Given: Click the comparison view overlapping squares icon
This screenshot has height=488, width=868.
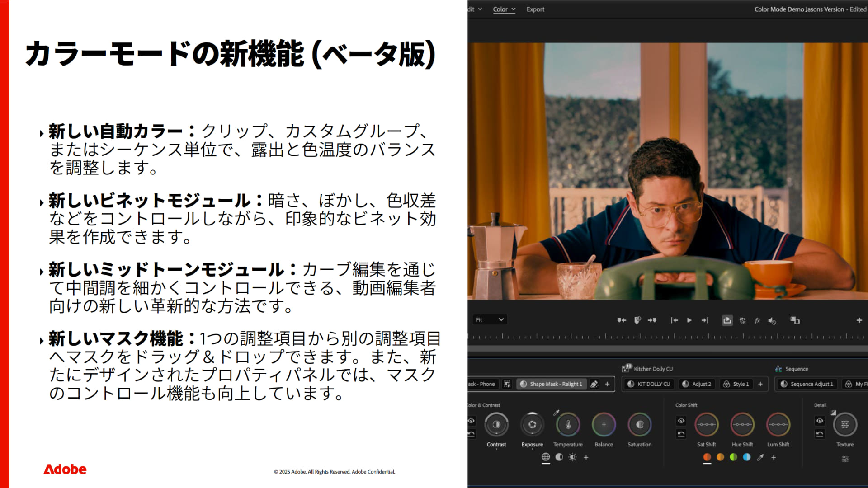Looking at the screenshot, I should tap(795, 320).
